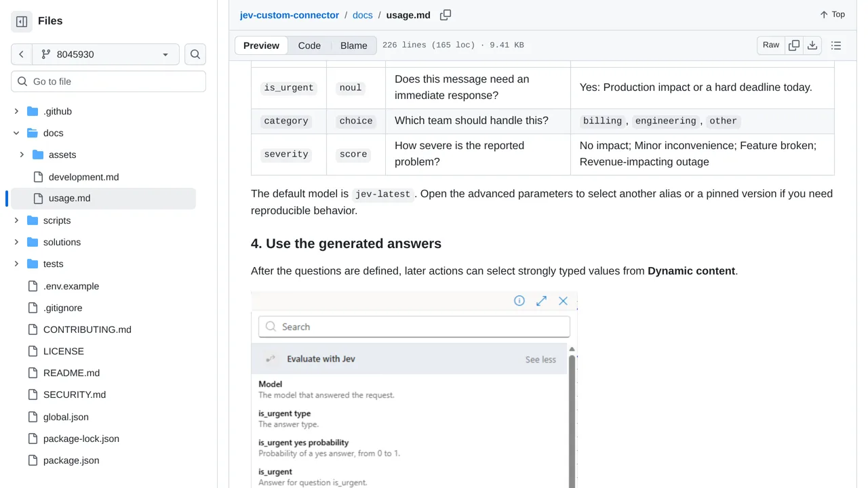Switch to the Code tab
This screenshot has width=868, height=488.
pyautogui.click(x=309, y=45)
